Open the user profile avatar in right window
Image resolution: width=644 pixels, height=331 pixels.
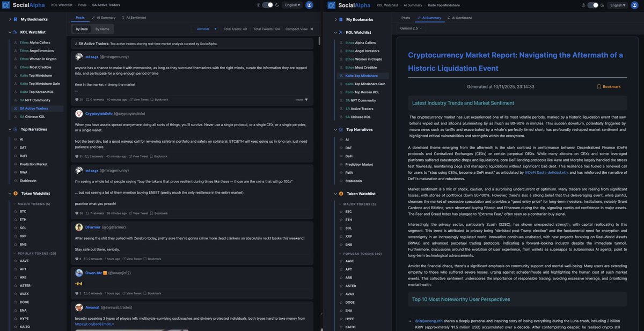(x=635, y=5)
